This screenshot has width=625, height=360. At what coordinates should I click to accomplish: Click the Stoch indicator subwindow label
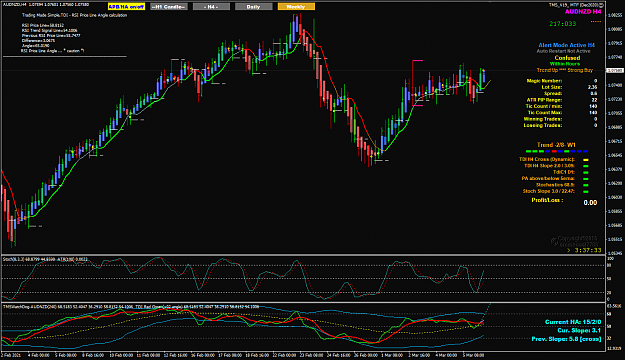(x=45, y=259)
